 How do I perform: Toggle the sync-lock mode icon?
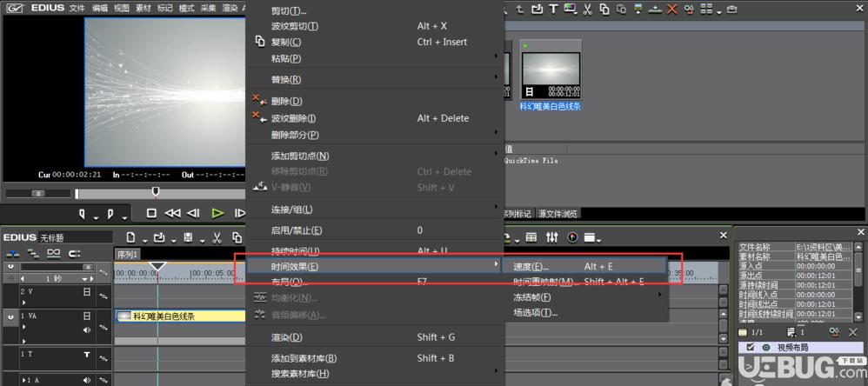tap(33, 253)
